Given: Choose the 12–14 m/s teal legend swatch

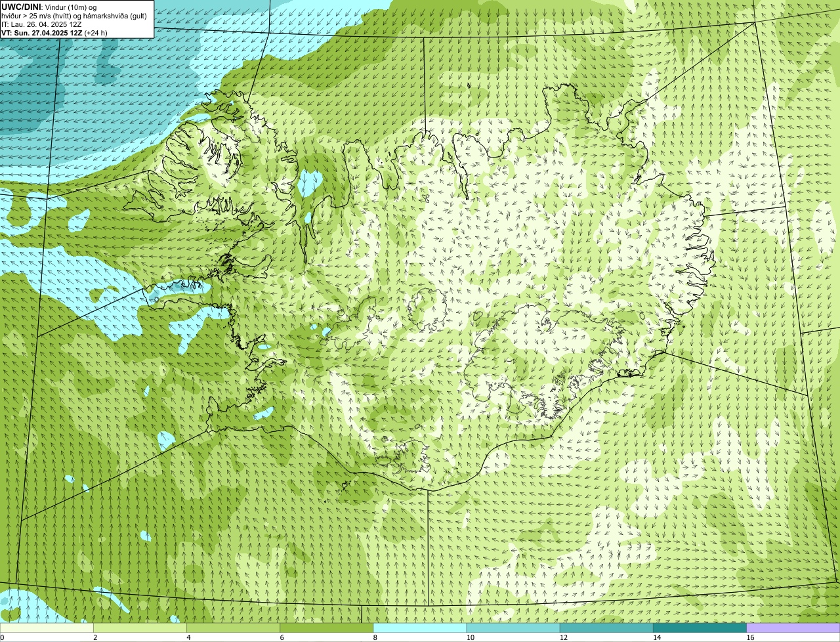Looking at the screenshot, I should click(606, 628).
